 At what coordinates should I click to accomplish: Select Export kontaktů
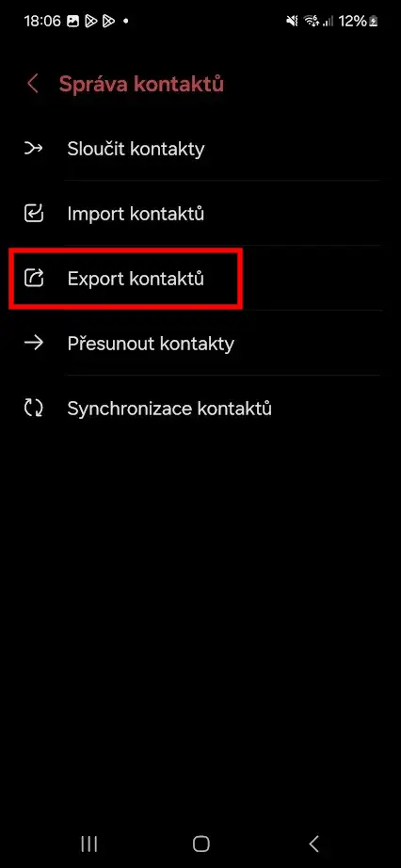click(200, 278)
